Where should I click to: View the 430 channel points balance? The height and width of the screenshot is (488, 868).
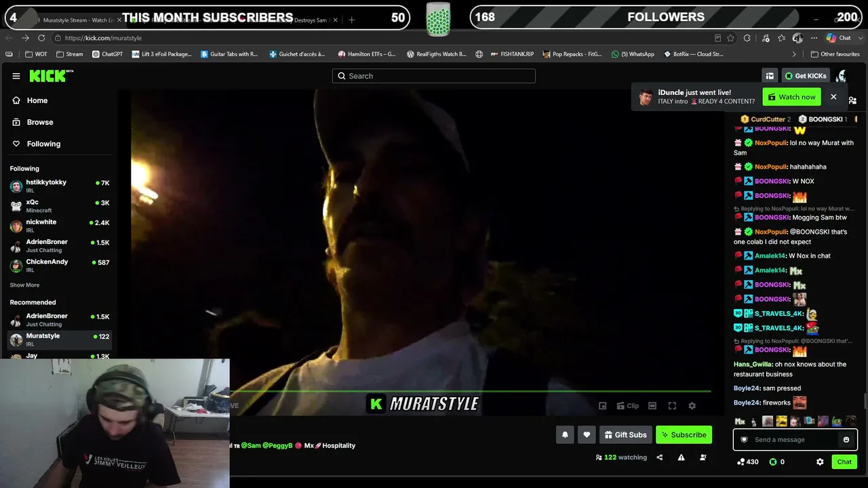(748, 462)
